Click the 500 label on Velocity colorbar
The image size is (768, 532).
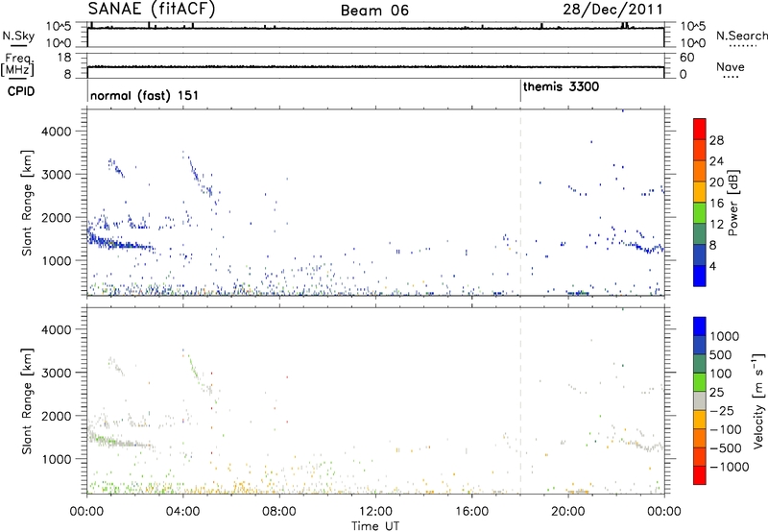[721, 354]
